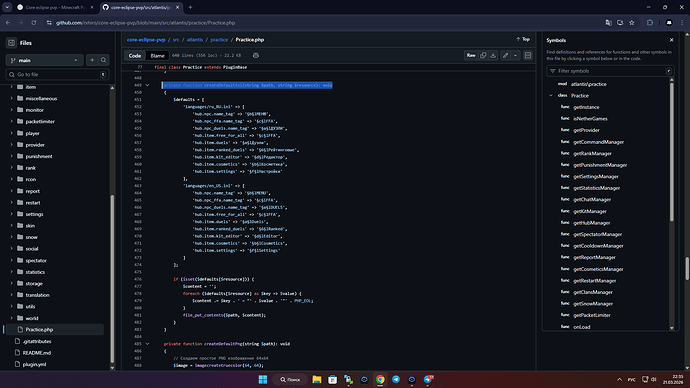
Task: Expand the statistics folder
Action: (x=12, y=272)
